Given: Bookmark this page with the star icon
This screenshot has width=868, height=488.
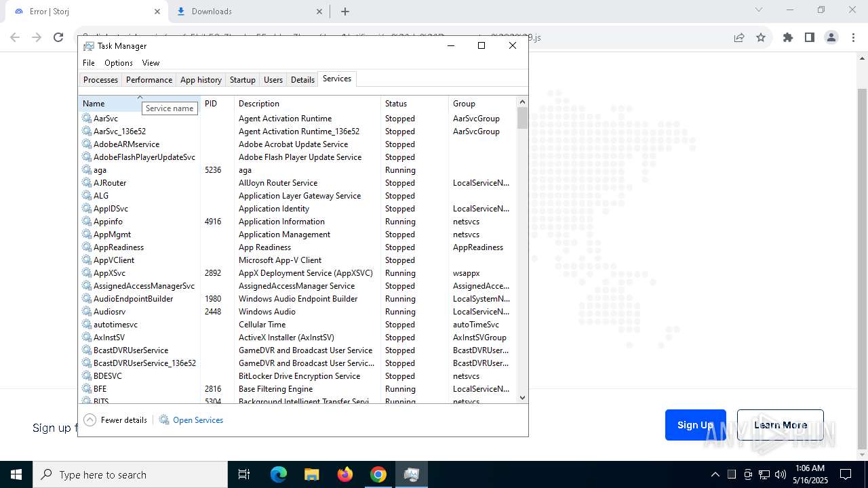Looking at the screenshot, I should tap(761, 37).
